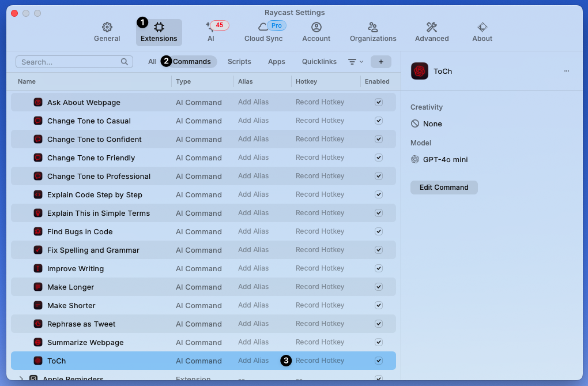Expand the Apple Reminders extension row

tap(21, 378)
